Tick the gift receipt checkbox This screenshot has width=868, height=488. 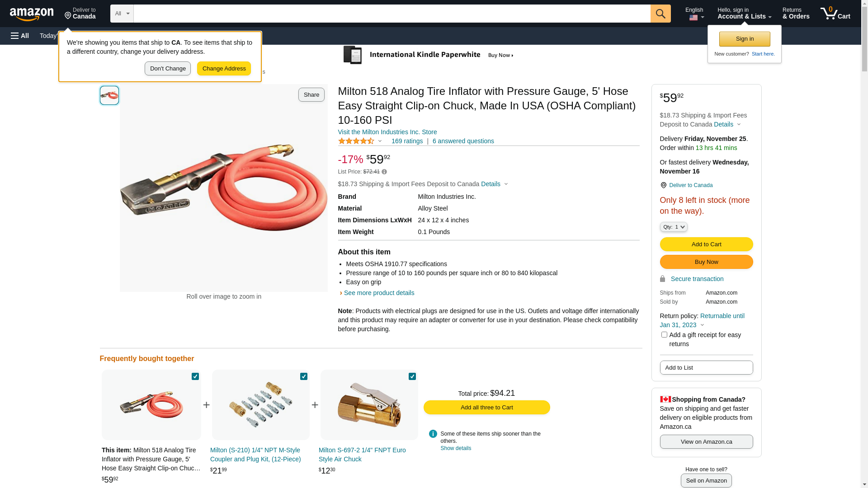click(x=664, y=335)
